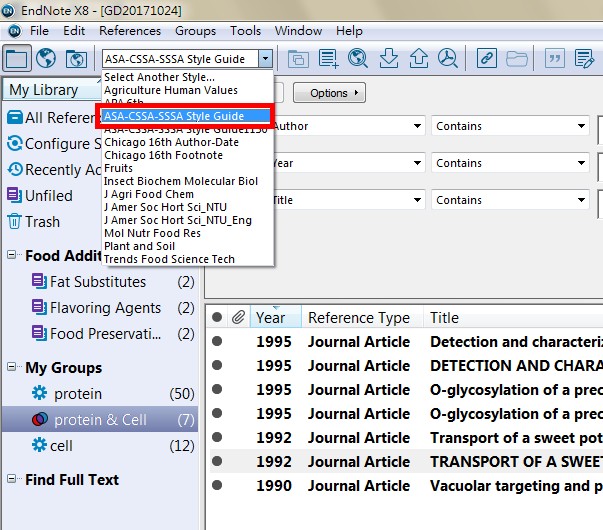Click the EndNote icon beside File menu

pyautogui.click(x=15, y=31)
